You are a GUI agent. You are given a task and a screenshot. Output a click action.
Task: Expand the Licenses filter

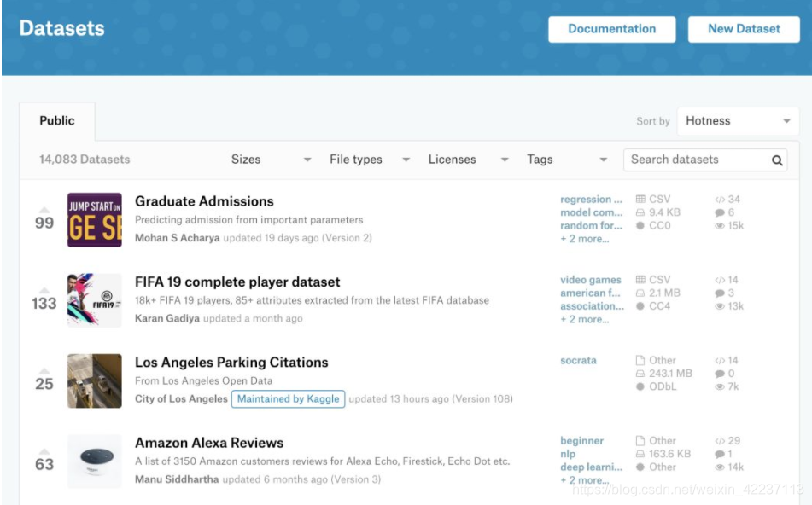(469, 160)
